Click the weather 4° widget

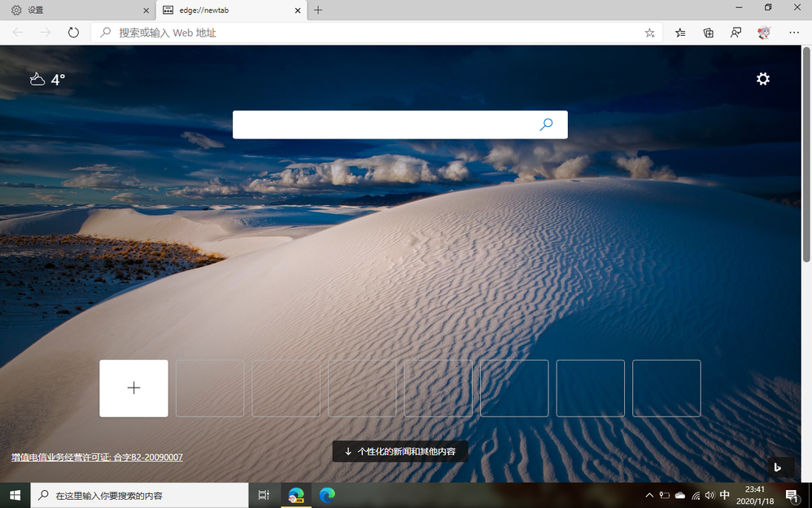pyautogui.click(x=47, y=79)
